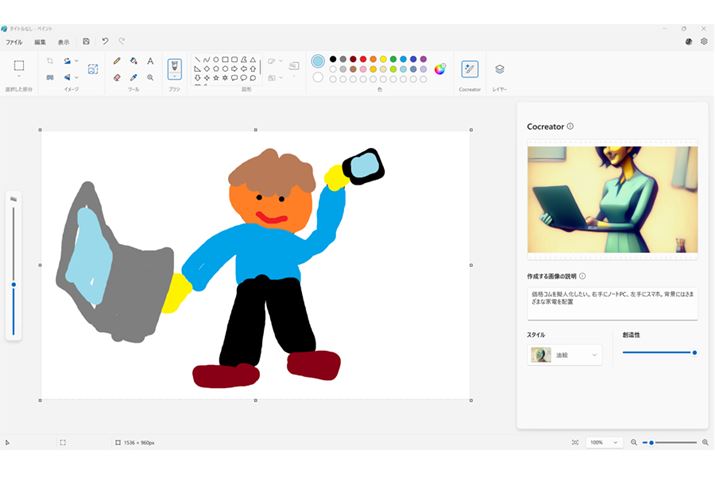Toggle the レイヤー layers panel
The width and height of the screenshot is (715, 477).
click(x=499, y=69)
